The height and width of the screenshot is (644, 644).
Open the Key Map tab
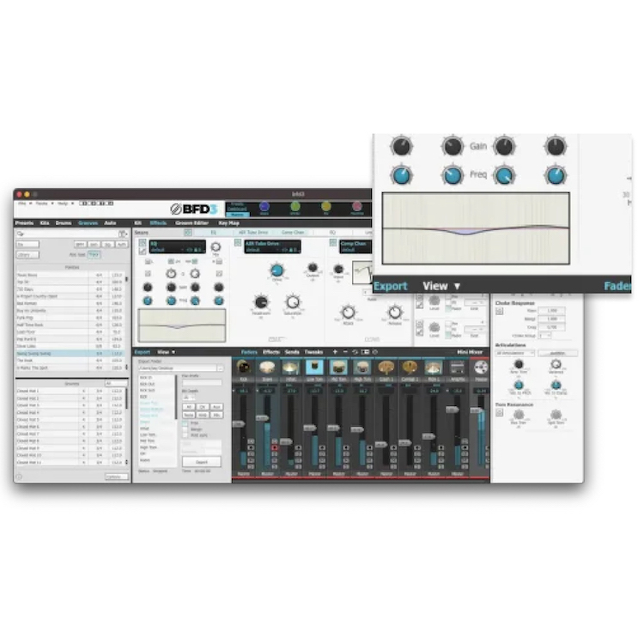pos(229,223)
